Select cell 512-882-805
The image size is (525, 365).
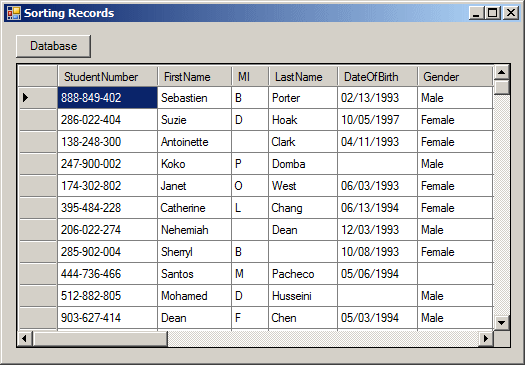click(107, 296)
